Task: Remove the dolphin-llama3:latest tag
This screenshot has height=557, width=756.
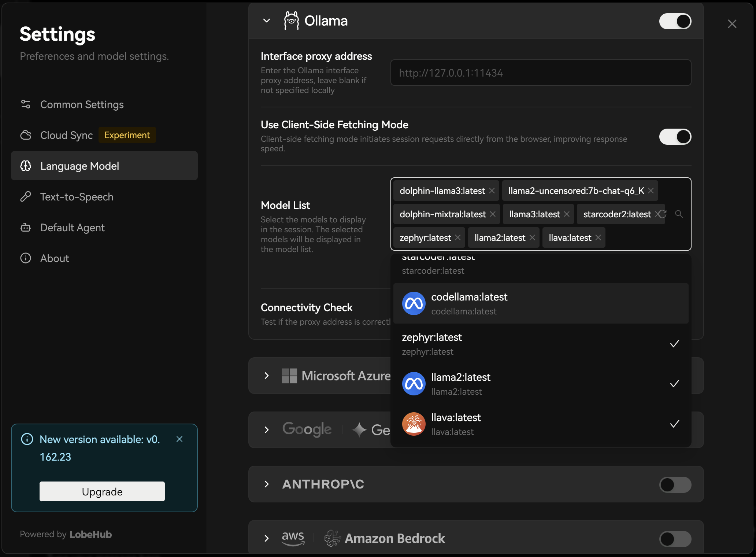Action: (x=492, y=191)
